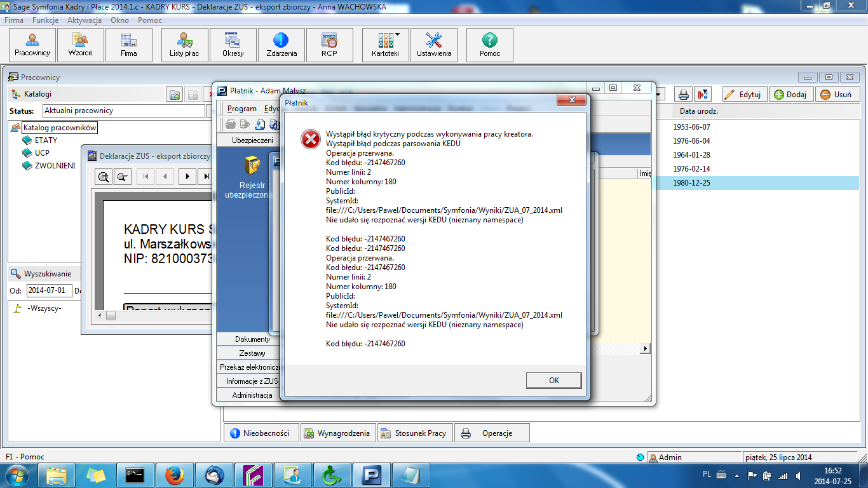Image resolution: width=868 pixels, height=488 pixels.
Task: Select the ETATY catalog tree item
Action: (x=46, y=140)
